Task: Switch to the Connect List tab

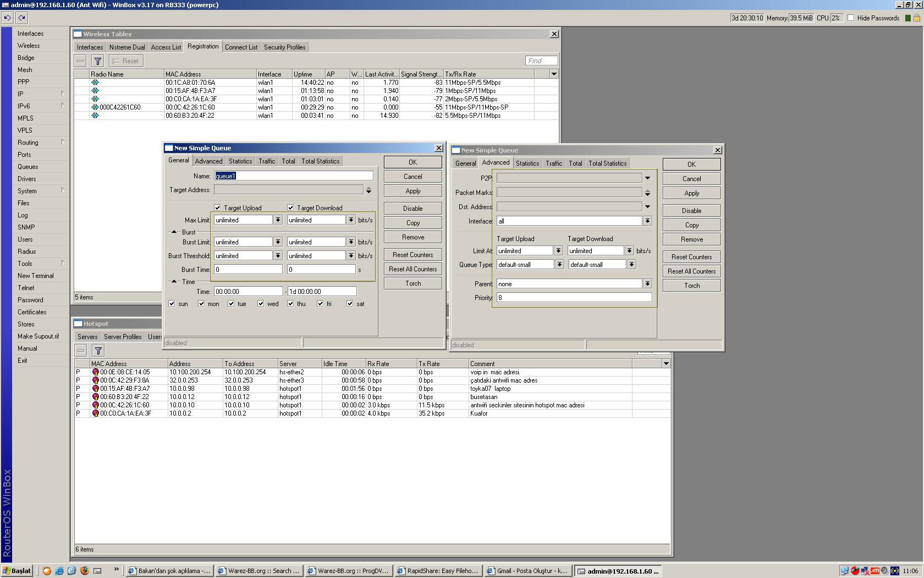Action: (x=241, y=47)
